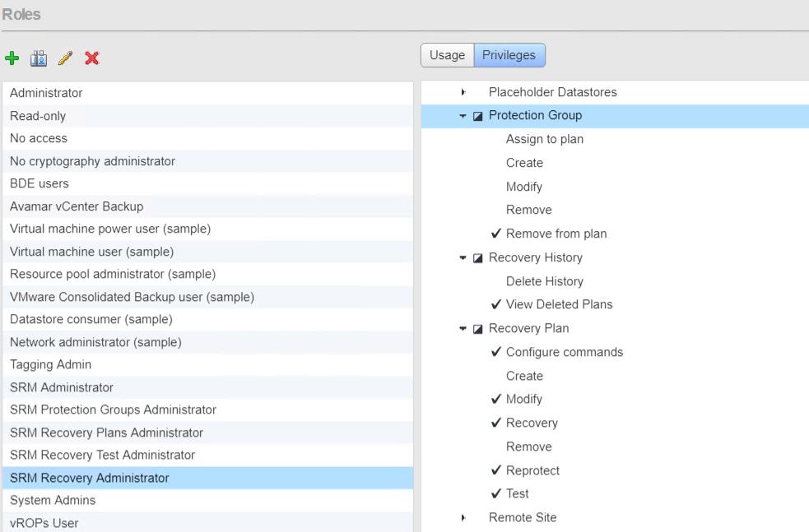Select Virtual machine power user (sample)
The height and width of the screenshot is (532, 809).
[208, 229]
